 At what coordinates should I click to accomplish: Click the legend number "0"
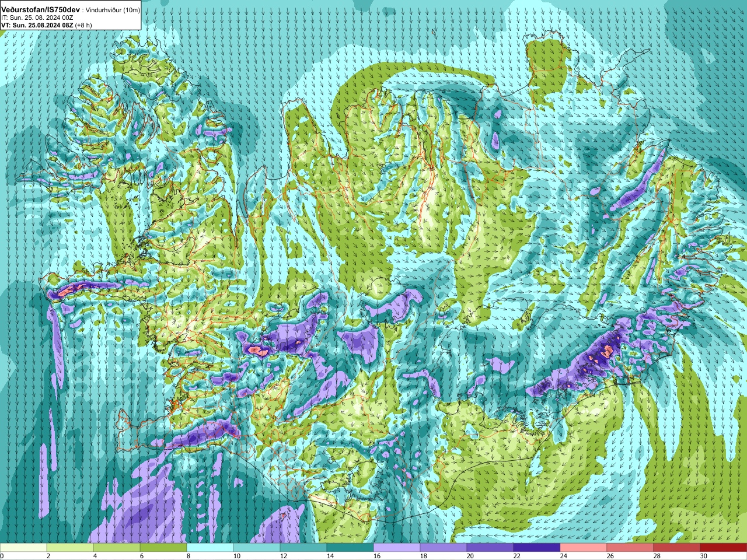(2, 556)
